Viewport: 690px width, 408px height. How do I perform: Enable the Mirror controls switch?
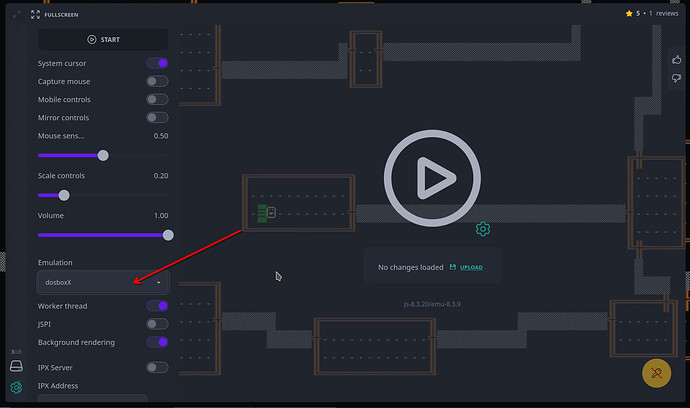[x=157, y=117]
